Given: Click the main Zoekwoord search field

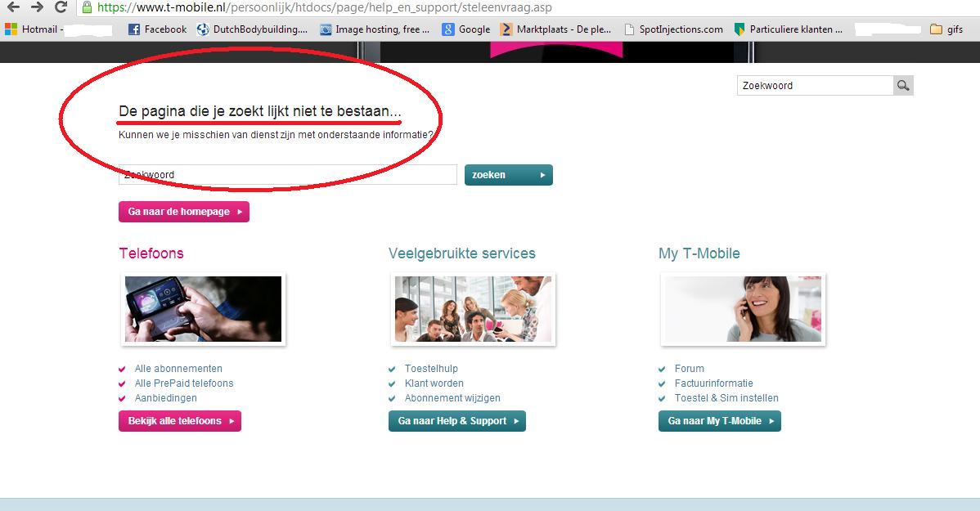Looking at the screenshot, I should [287, 175].
